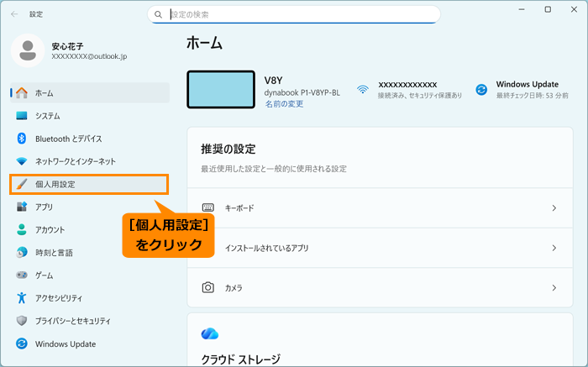Click the search magnifier icon
The image size is (588, 367).
pos(158,14)
